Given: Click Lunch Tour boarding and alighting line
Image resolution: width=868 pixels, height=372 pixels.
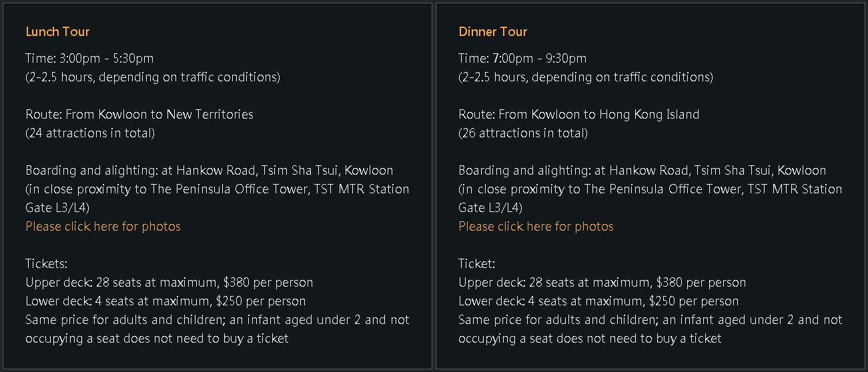Looking at the screenshot, I should point(209,170).
